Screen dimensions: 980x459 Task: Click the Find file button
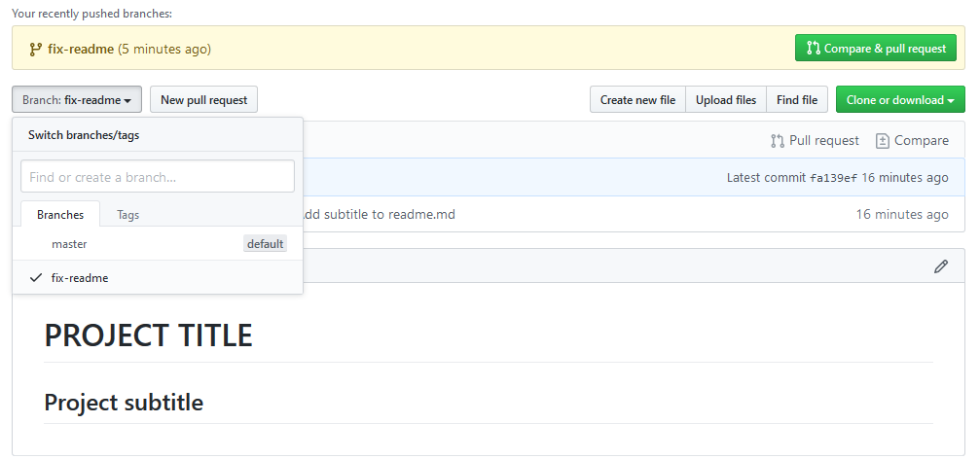coord(797,100)
